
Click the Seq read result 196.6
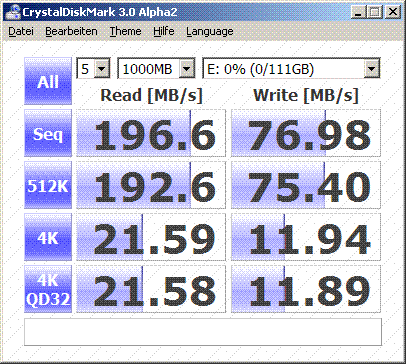[x=151, y=133]
